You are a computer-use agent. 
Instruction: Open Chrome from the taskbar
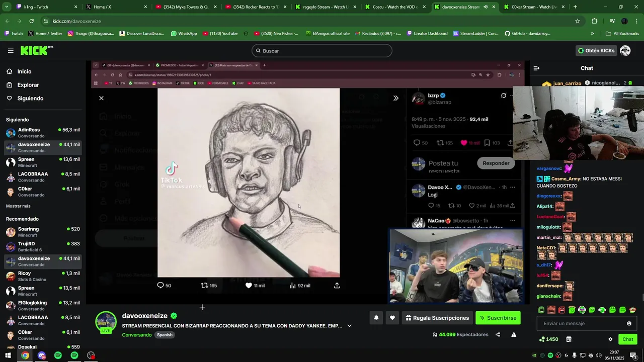25,355
